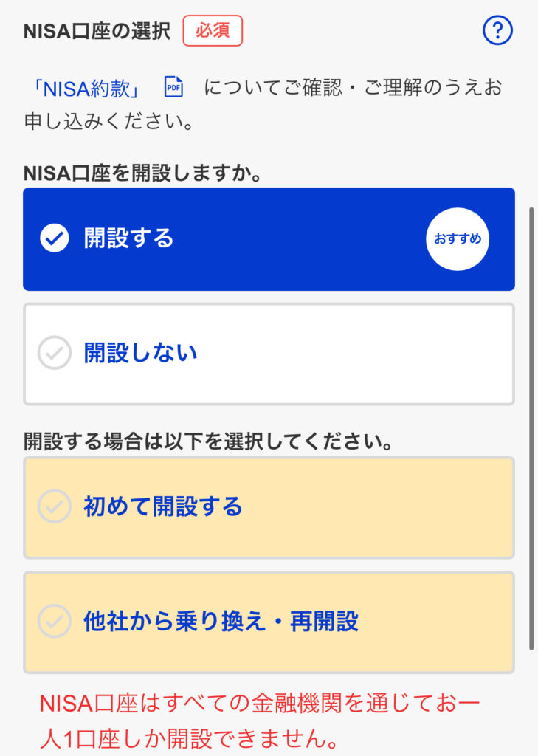Click the red 必須 badge

tap(213, 31)
